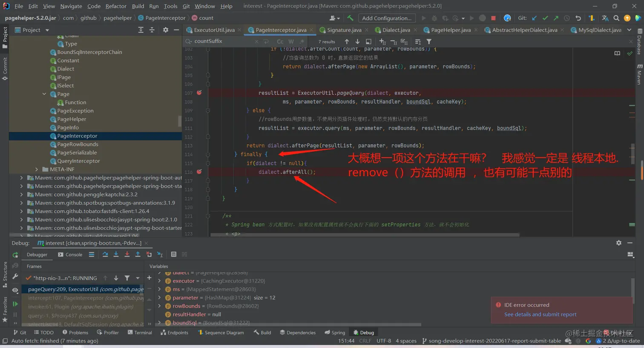Image resolution: width=644 pixels, height=348 pixels.
Task: Open Problems tool window button
Action: click(75, 333)
